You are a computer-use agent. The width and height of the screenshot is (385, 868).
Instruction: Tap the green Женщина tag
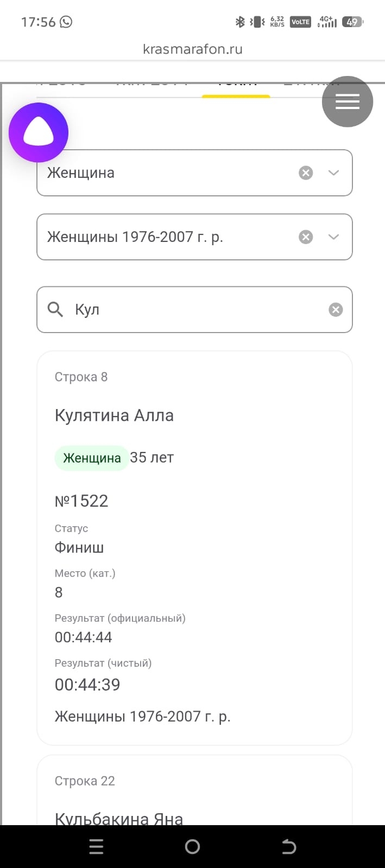click(92, 458)
